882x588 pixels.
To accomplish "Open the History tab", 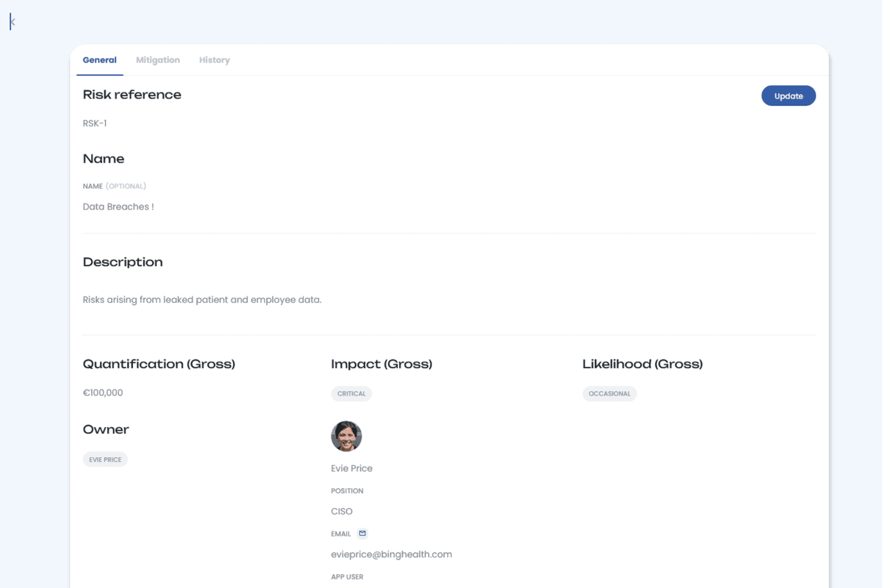I will click(x=214, y=60).
